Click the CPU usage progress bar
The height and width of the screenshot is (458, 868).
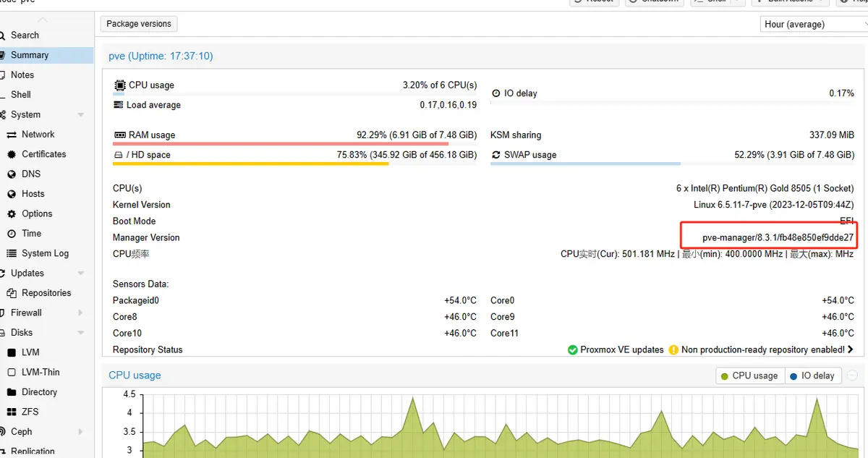point(295,94)
